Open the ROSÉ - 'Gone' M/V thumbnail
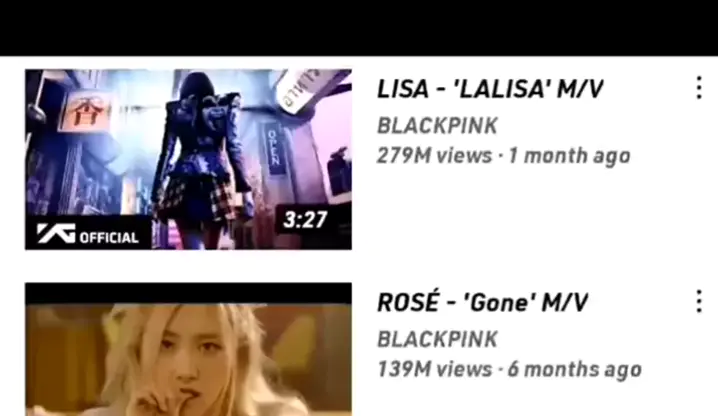Screen dimensions: 718x416 (x=188, y=350)
